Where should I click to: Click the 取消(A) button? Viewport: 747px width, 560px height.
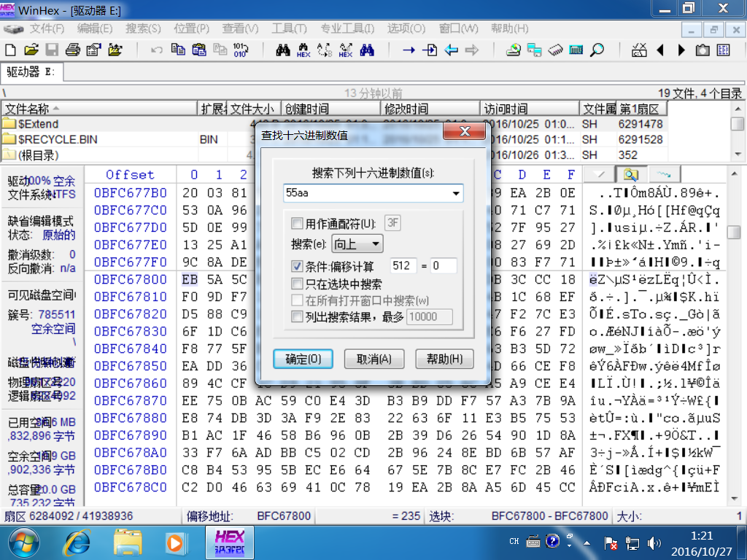(374, 359)
